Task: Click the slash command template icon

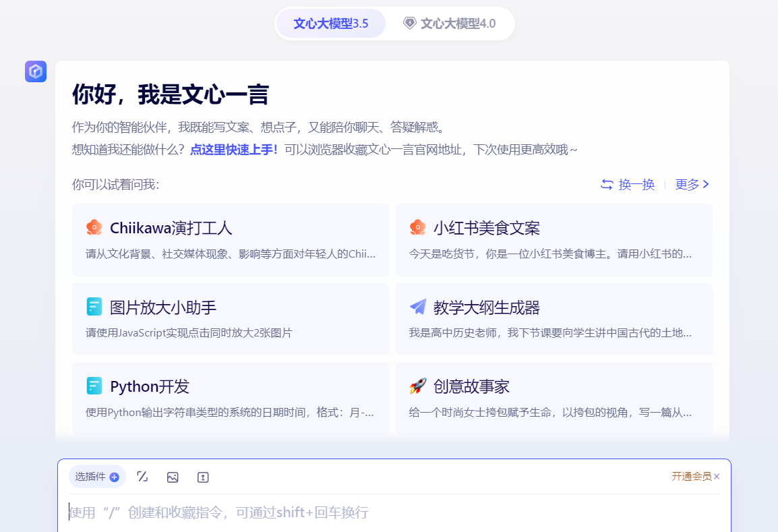Action: coord(142,477)
